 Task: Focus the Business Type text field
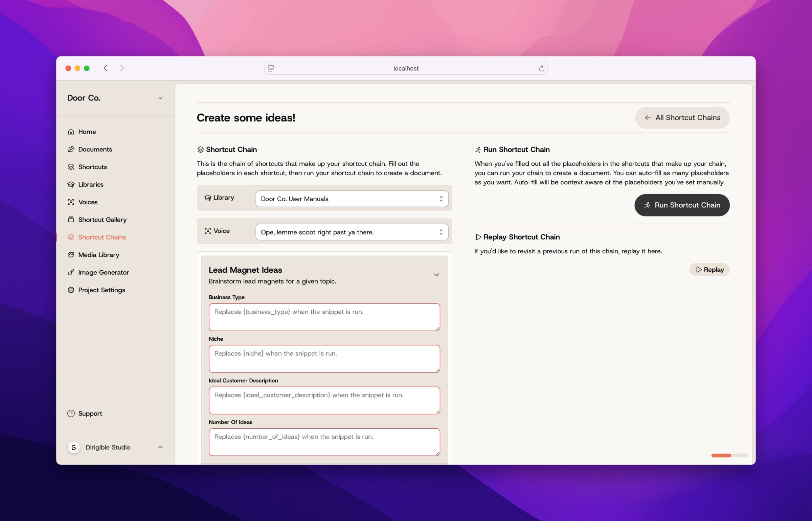pyautogui.click(x=324, y=317)
